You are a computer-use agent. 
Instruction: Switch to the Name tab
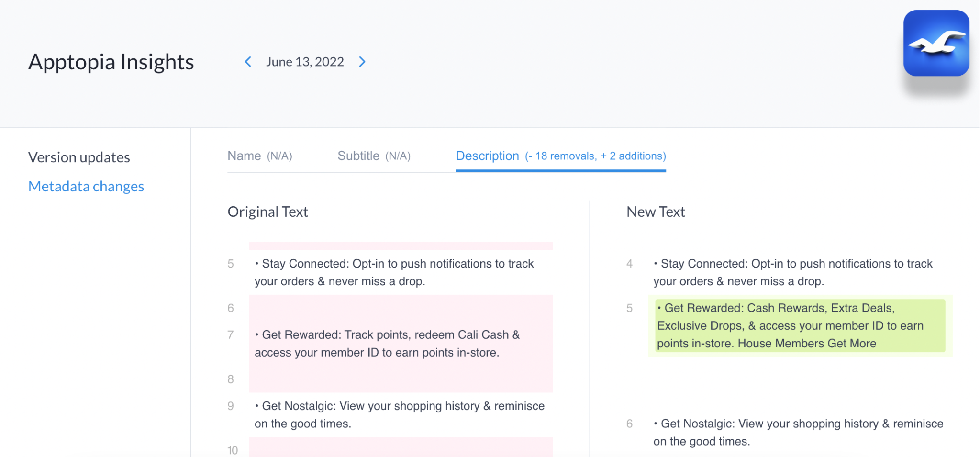click(260, 156)
